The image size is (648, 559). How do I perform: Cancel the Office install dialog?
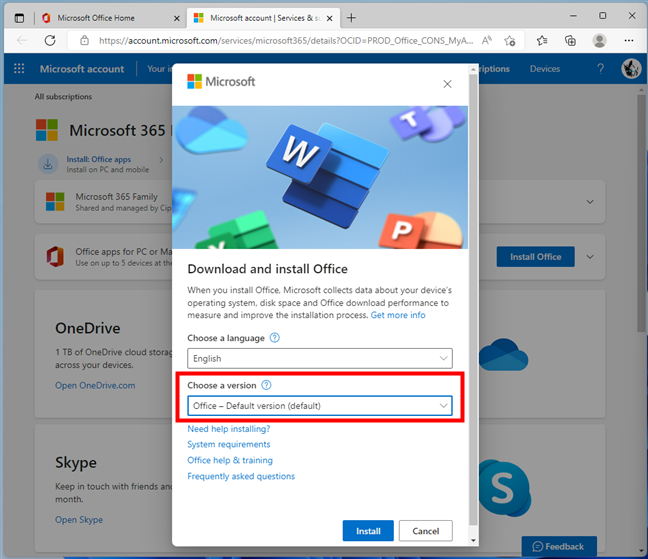click(426, 531)
